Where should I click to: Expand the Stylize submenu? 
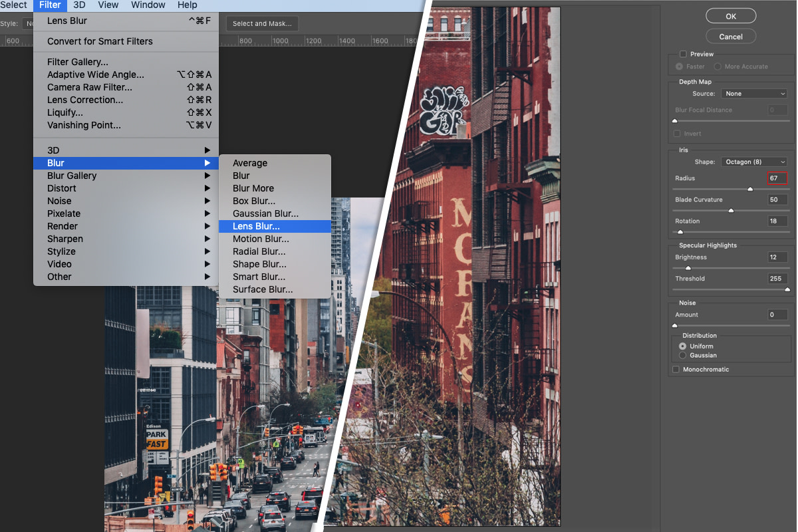click(126, 251)
